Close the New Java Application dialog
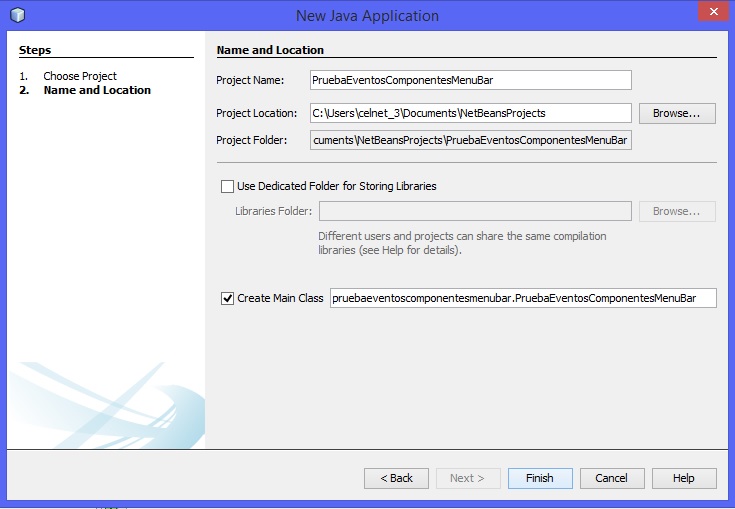This screenshot has height=509, width=735. click(711, 13)
